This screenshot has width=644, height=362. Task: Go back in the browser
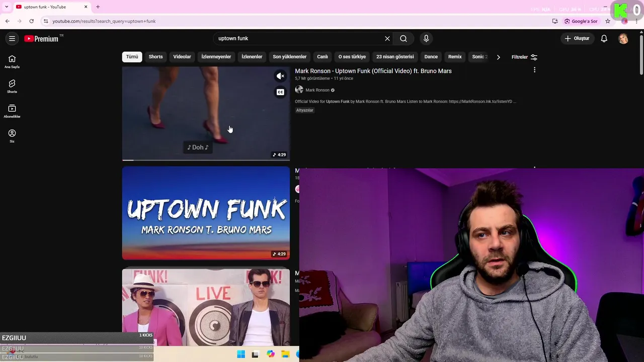(x=7, y=21)
